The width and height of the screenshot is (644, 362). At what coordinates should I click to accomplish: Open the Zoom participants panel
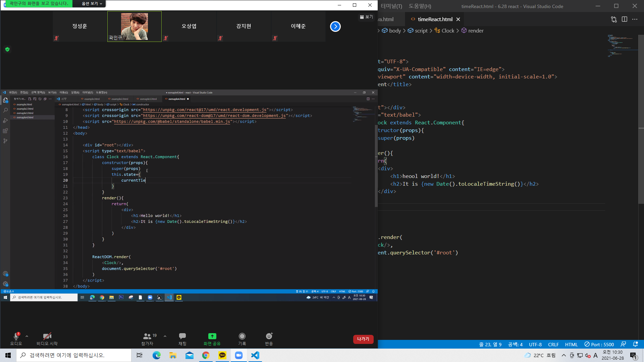[147, 336]
